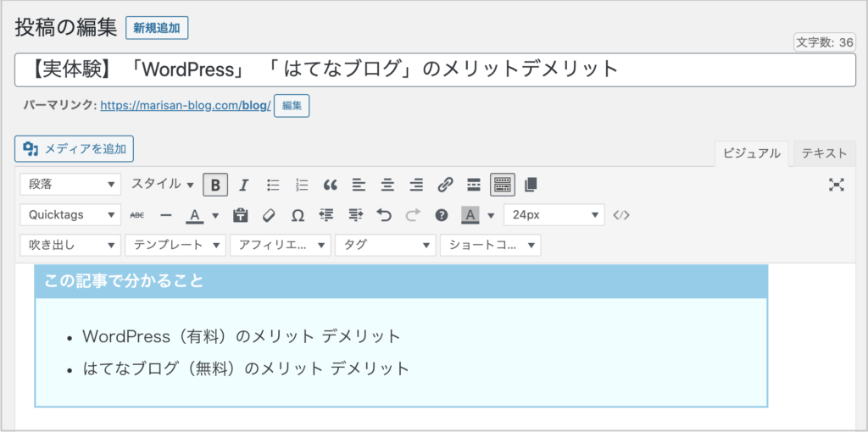Image resolution: width=868 pixels, height=432 pixels.
Task: Open アフィリエ... dropdown
Action: 280,245
